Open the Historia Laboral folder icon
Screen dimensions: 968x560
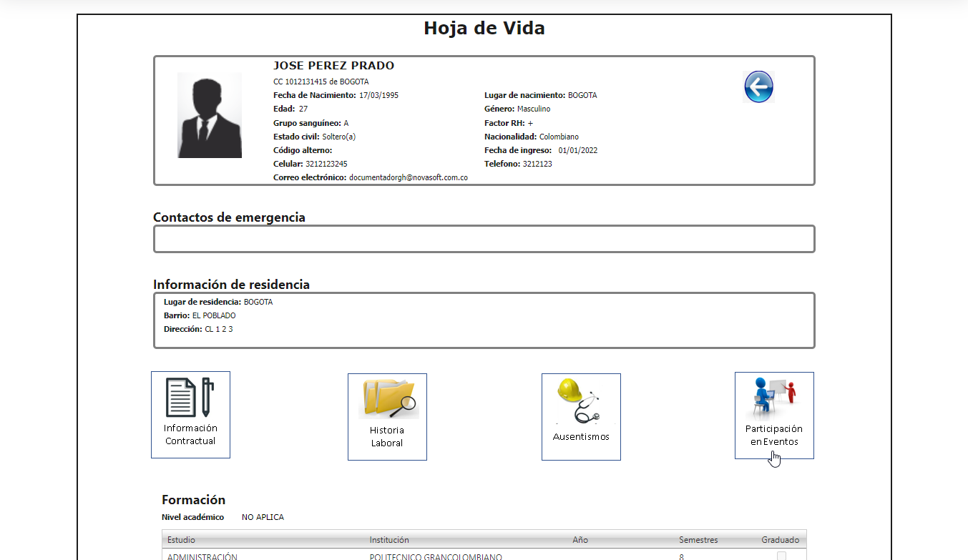[387, 417]
